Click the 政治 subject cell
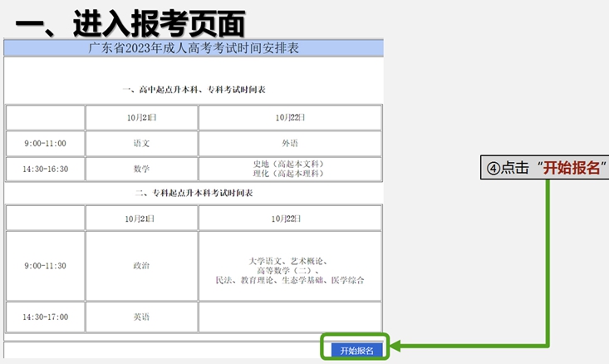 (141, 266)
